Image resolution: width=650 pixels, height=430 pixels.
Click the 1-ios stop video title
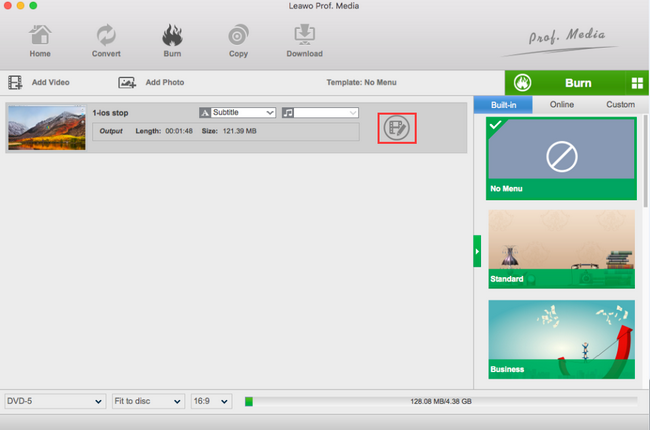pos(110,113)
